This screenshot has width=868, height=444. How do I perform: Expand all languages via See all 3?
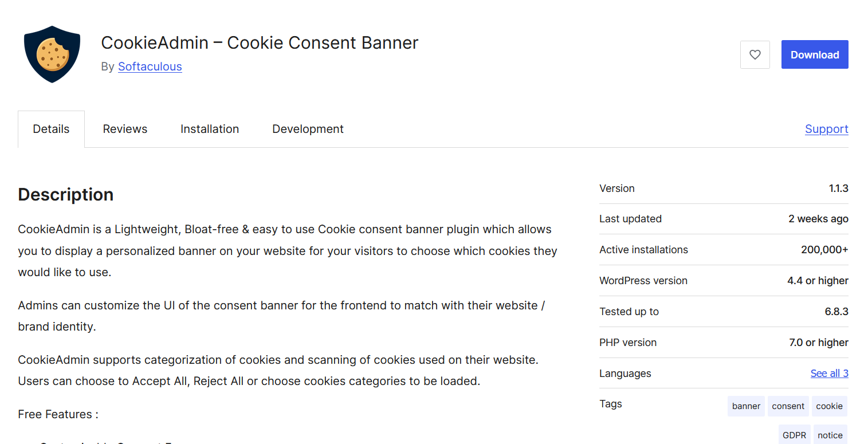[x=829, y=373]
